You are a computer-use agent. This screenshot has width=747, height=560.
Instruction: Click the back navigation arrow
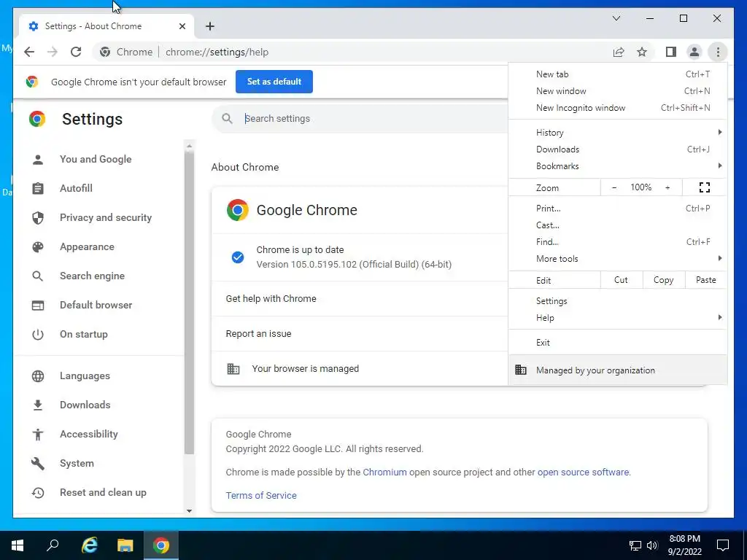(29, 52)
